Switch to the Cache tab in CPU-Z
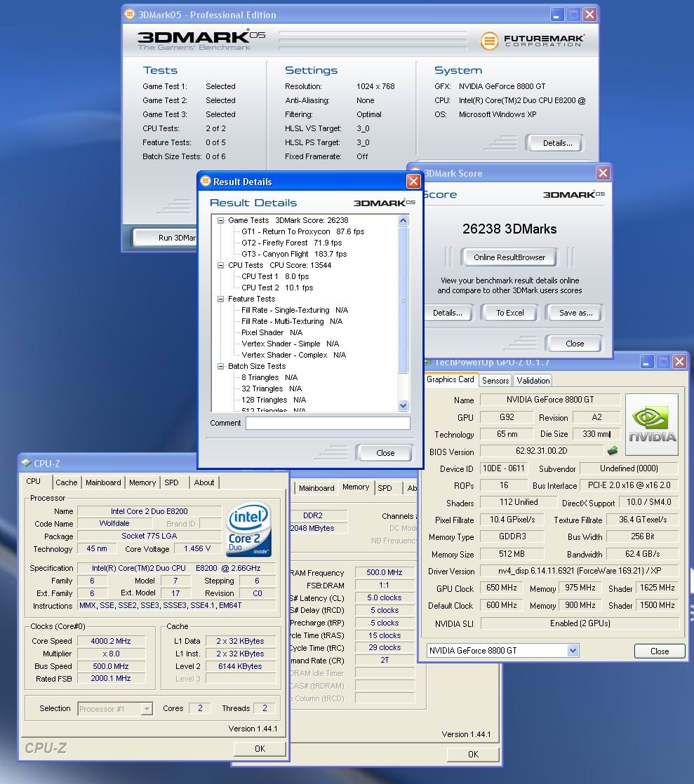The height and width of the screenshot is (784, 694). tap(67, 482)
